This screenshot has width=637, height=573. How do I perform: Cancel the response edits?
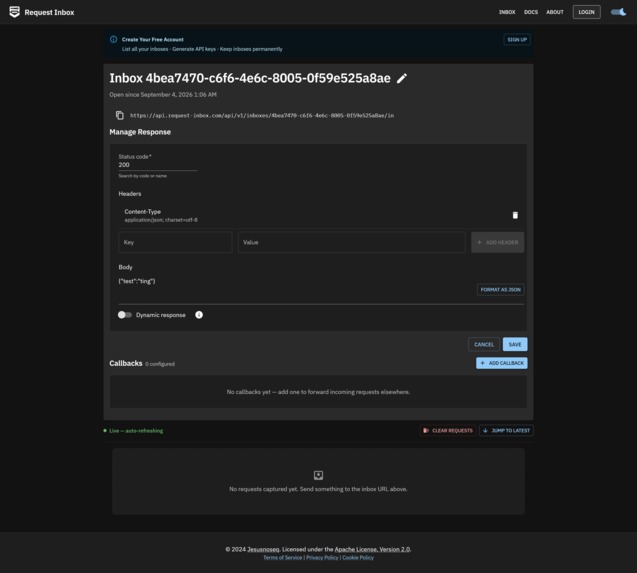(484, 345)
